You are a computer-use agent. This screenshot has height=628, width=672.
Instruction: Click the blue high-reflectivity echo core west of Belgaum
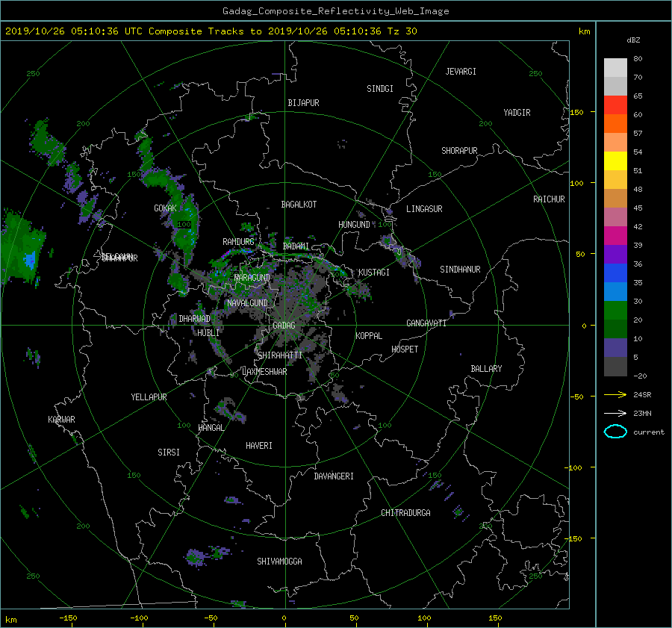click(x=30, y=261)
